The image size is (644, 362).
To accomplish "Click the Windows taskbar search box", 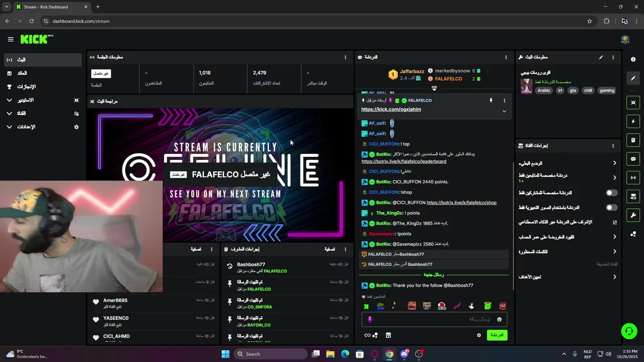I will [271, 354].
